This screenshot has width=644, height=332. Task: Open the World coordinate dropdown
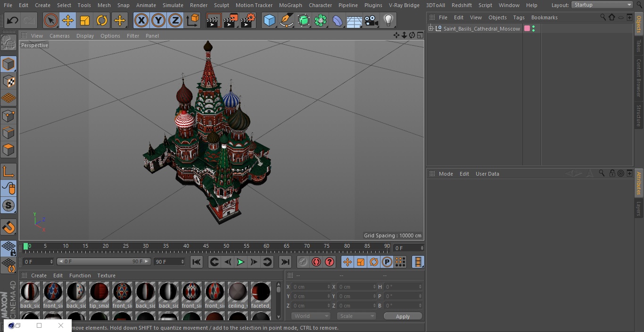(311, 316)
